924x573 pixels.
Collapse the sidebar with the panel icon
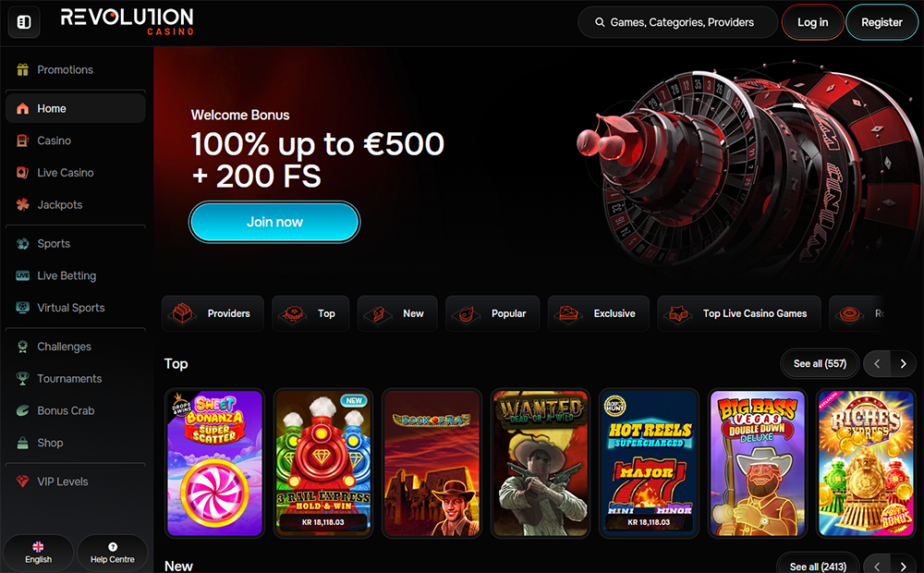[24, 22]
